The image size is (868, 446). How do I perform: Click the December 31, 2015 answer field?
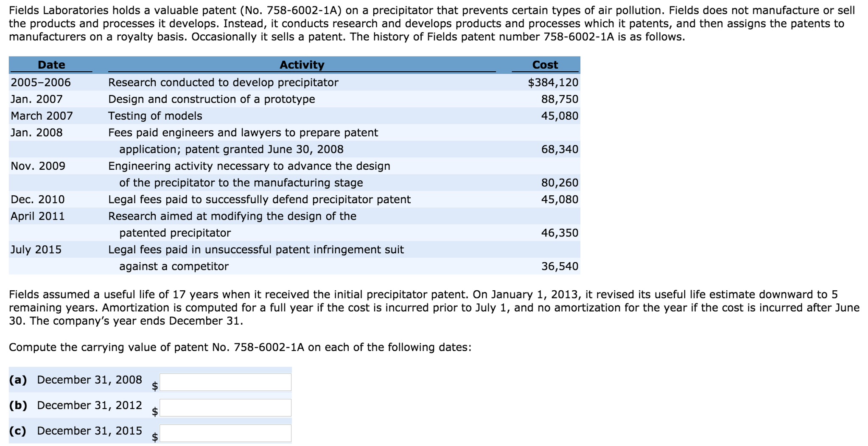tap(225, 433)
